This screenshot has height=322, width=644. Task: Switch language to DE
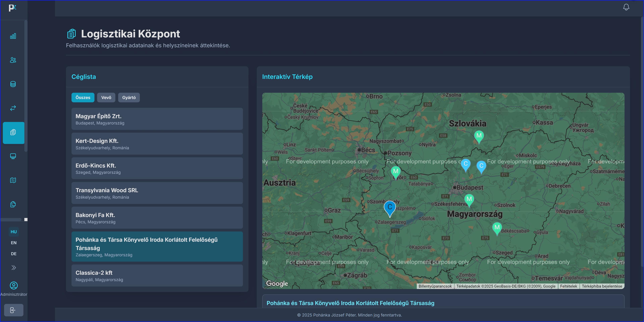(x=13, y=254)
